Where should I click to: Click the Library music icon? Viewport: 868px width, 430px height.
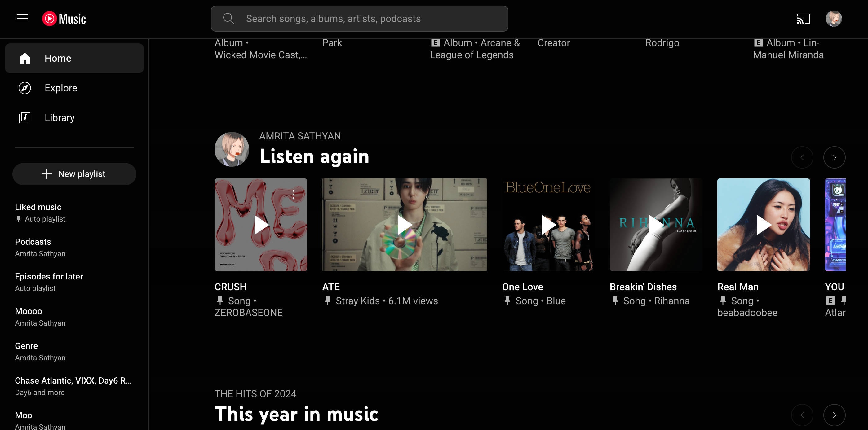point(24,117)
